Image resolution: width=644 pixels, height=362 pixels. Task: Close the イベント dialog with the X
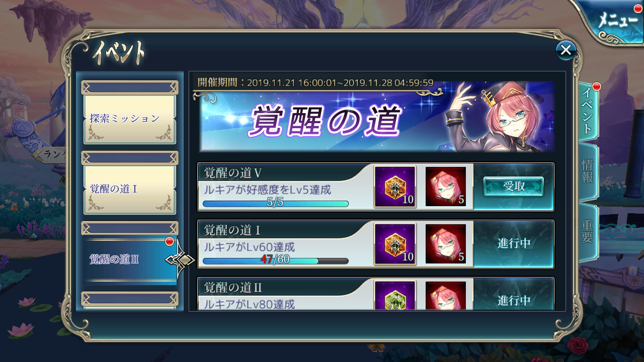pyautogui.click(x=566, y=50)
